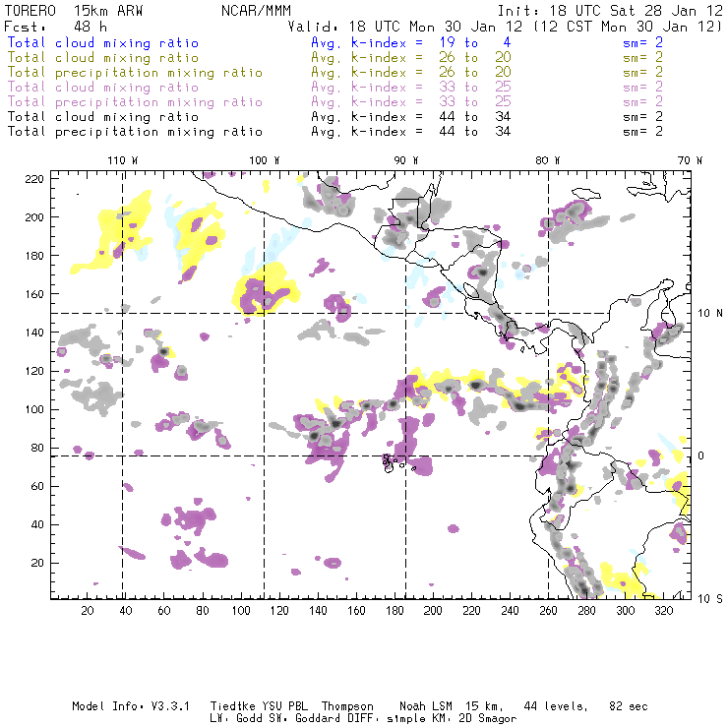Click the Noah LSM 15 km footer text

point(452,706)
